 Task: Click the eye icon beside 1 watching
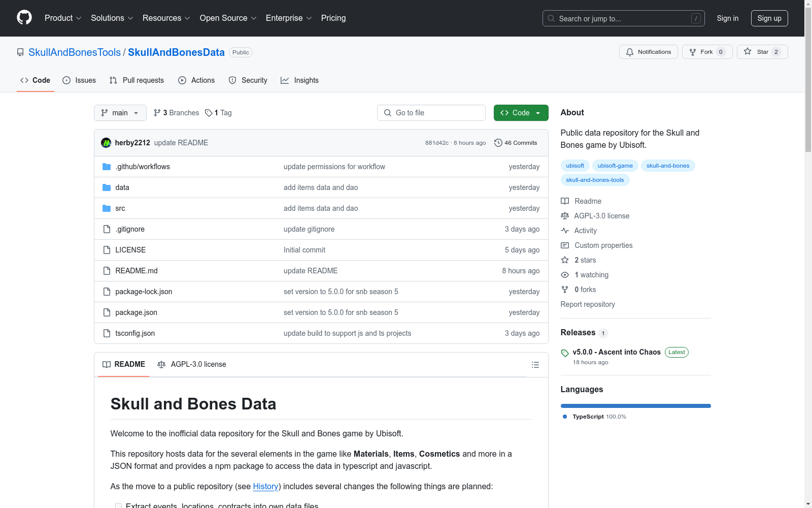point(565,275)
